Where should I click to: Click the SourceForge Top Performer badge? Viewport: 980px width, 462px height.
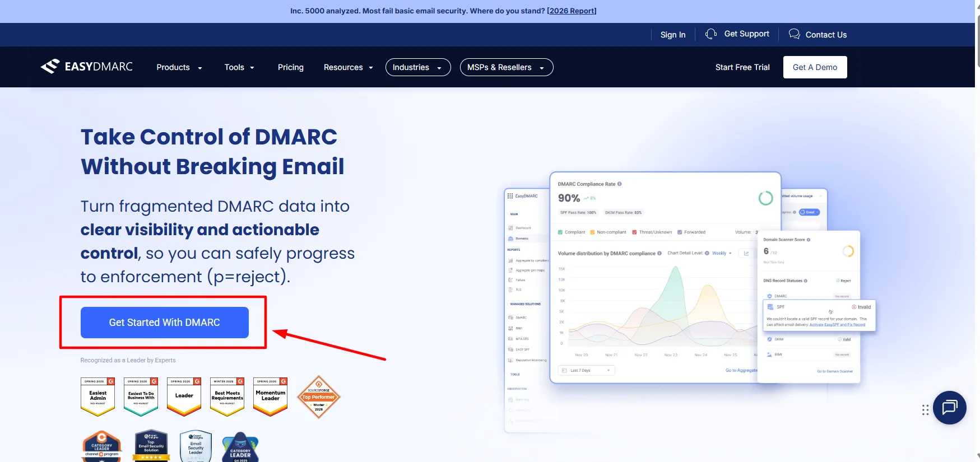coord(319,397)
